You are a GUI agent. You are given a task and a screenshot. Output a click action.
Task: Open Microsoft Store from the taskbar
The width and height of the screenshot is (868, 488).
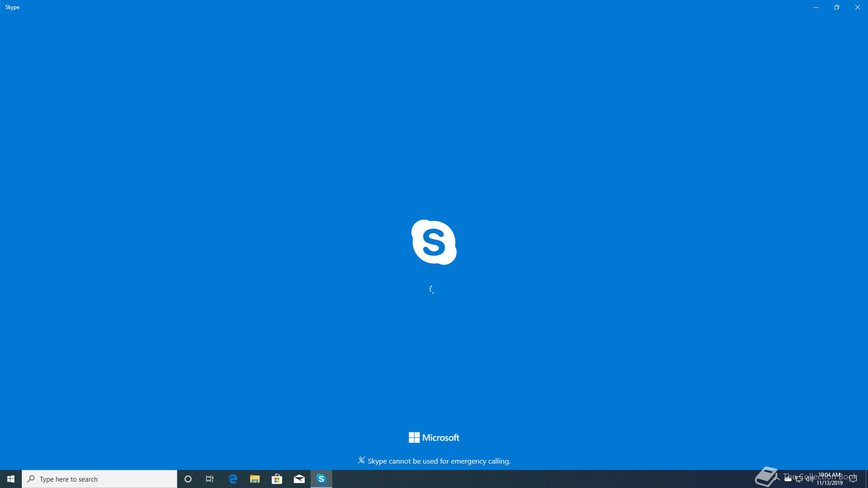[277, 479]
